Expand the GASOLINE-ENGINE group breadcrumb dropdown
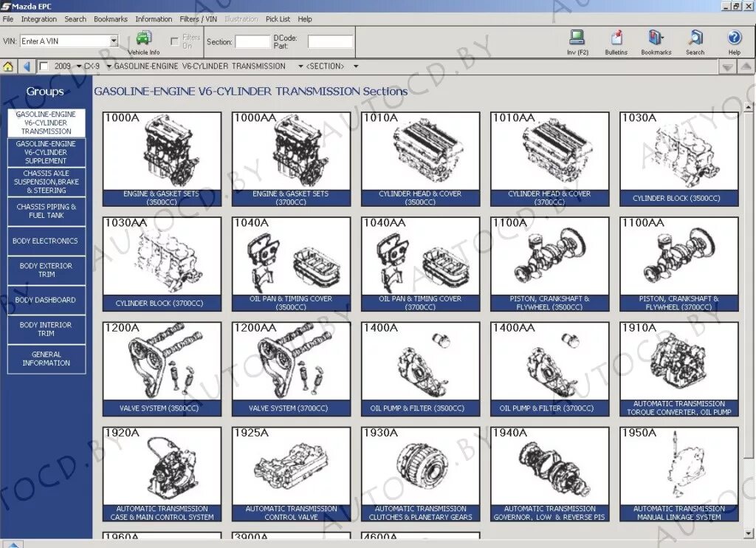The height and width of the screenshot is (548, 756). pos(300,66)
